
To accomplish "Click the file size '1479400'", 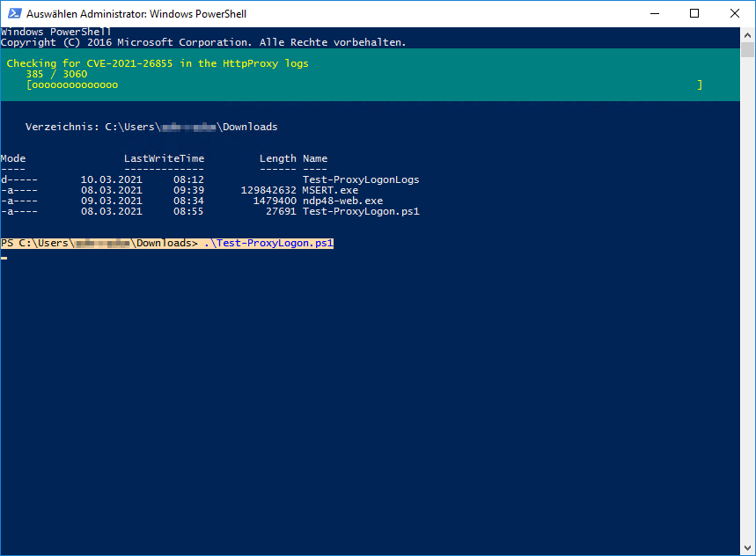I will (275, 201).
